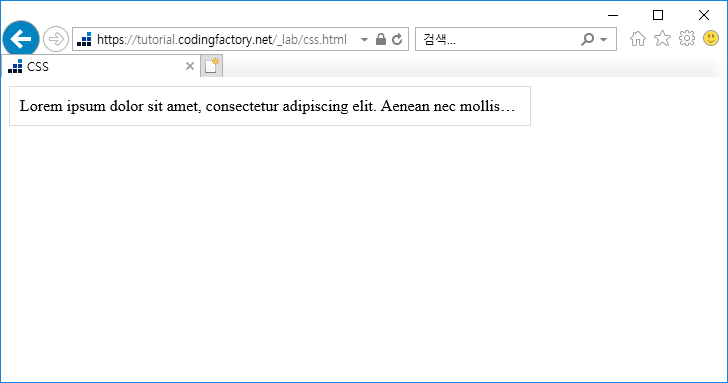The width and height of the screenshot is (728, 383).
Task: Click the grayed-out forward arrow button
Action: click(56, 39)
